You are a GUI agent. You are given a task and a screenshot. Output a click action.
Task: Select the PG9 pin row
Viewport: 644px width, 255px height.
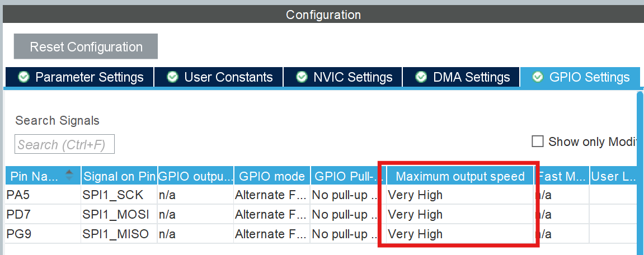pos(322,234)
